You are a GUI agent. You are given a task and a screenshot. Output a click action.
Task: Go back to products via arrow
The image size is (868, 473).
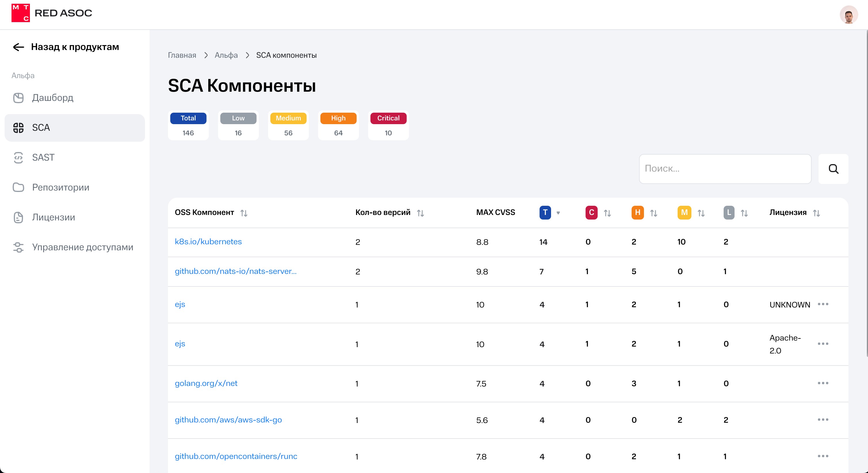[18, 47]
